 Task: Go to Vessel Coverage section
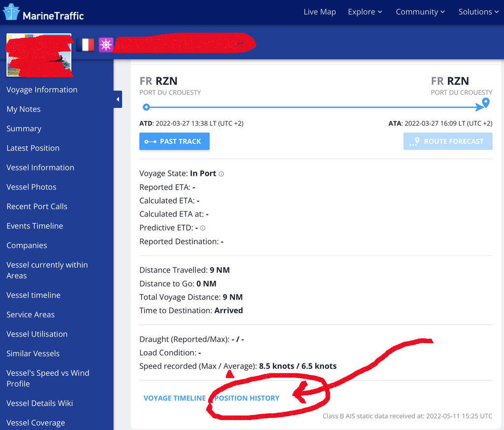(35, 423)
